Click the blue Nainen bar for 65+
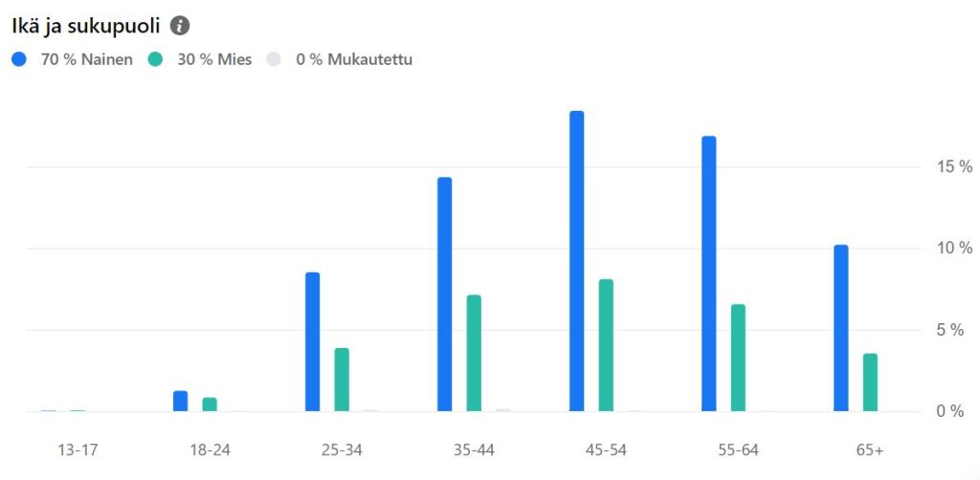This screenshot has width=980, height=480. (840, 328)
